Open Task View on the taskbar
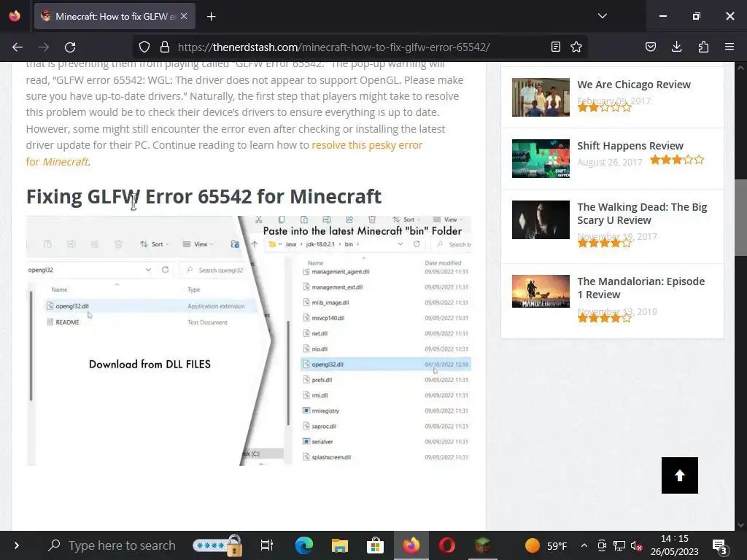The width and height of the screenshot is (747, 560). pyautogui.click(x=267, y=545)
